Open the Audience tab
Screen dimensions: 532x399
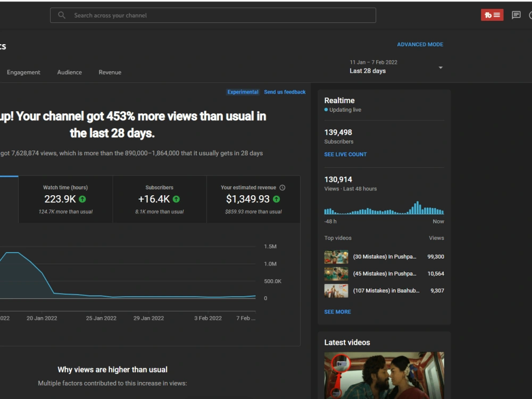[70, 72]
